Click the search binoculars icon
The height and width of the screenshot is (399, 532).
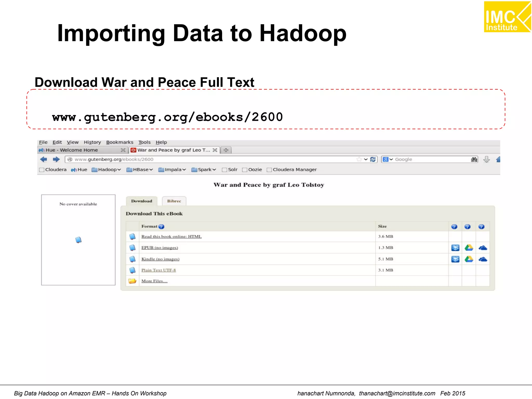point(474,159)
